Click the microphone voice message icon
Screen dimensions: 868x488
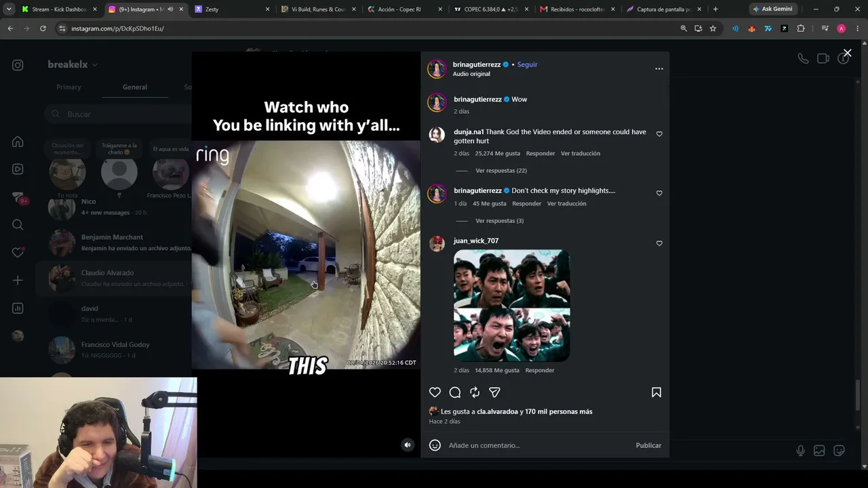(x=801, y=451)
